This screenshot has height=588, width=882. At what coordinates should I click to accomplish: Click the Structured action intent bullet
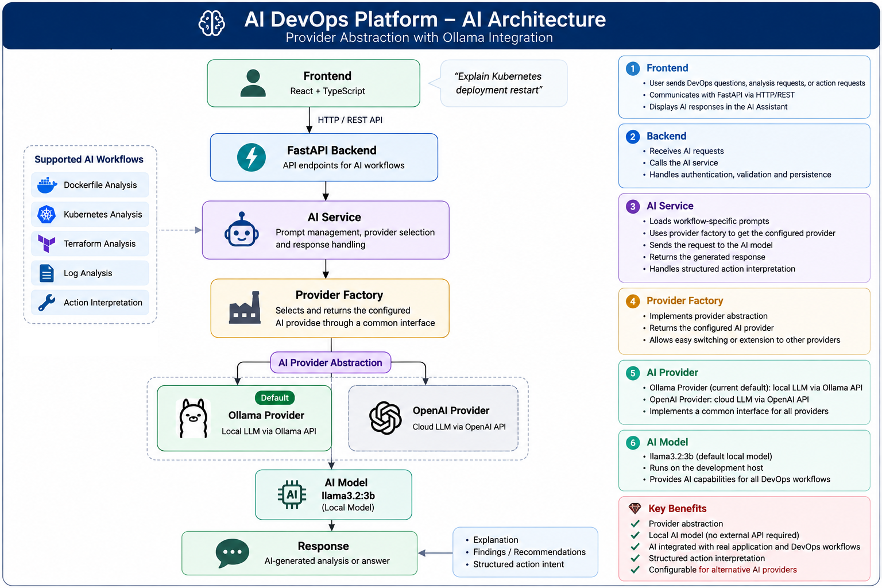click(519, 564)
